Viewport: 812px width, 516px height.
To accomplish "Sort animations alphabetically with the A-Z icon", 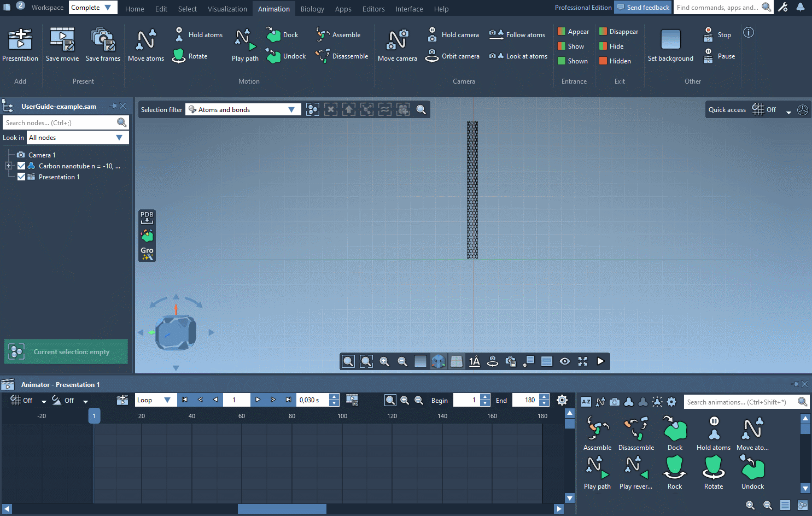I will click(585, 401).
